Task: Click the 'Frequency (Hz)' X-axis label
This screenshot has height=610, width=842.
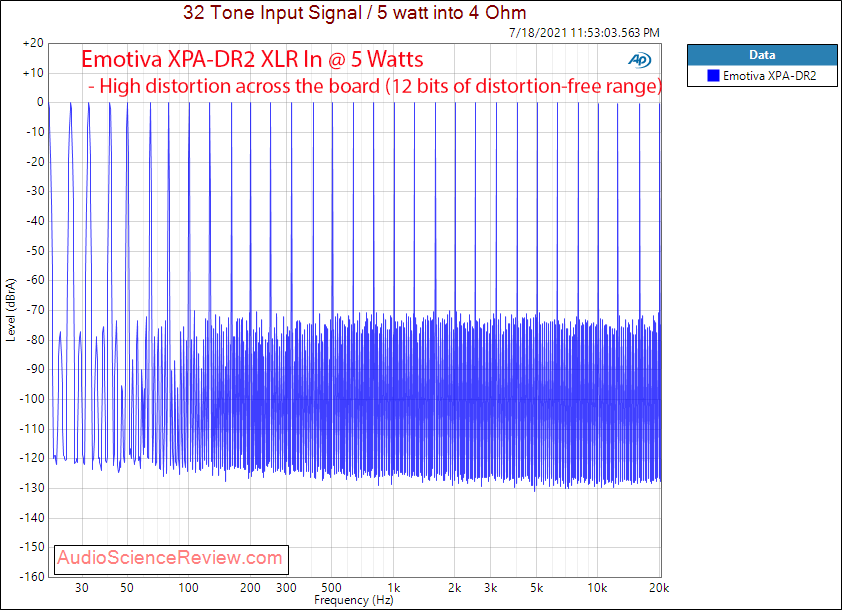Action: 354,600
